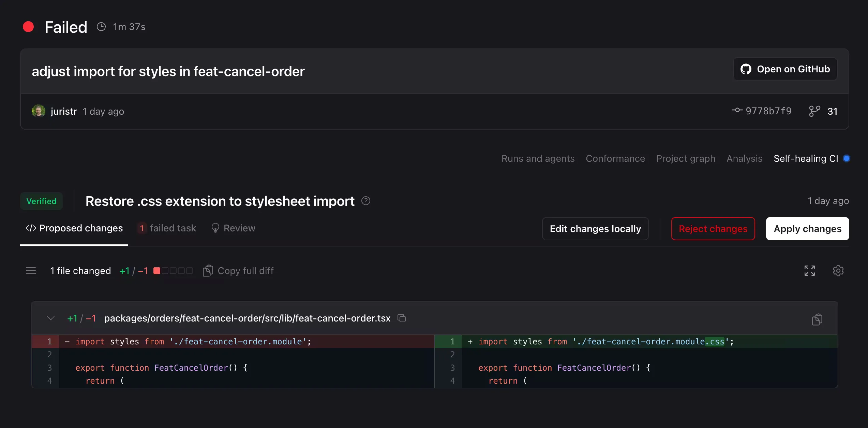Copy the changed file path
This screenshot has width=868, height=428.
402,318
